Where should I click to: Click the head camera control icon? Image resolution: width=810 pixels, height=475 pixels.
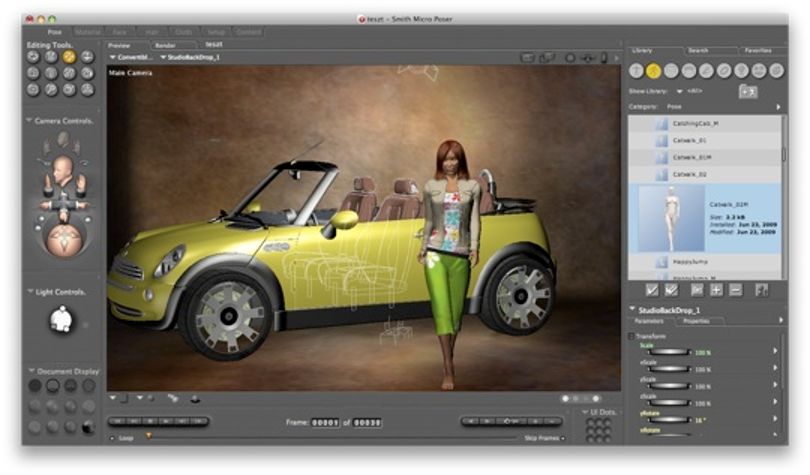coord(64,170)
